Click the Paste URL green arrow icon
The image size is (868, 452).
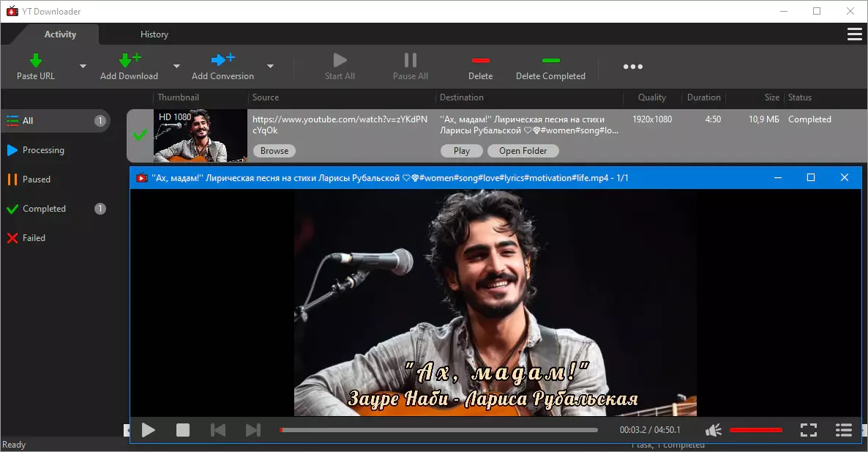pyautogui.click(x=35, y=61)
